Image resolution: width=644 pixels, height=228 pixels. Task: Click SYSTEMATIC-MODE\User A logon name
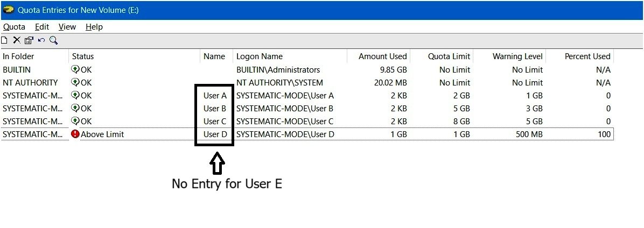(285, 96)
